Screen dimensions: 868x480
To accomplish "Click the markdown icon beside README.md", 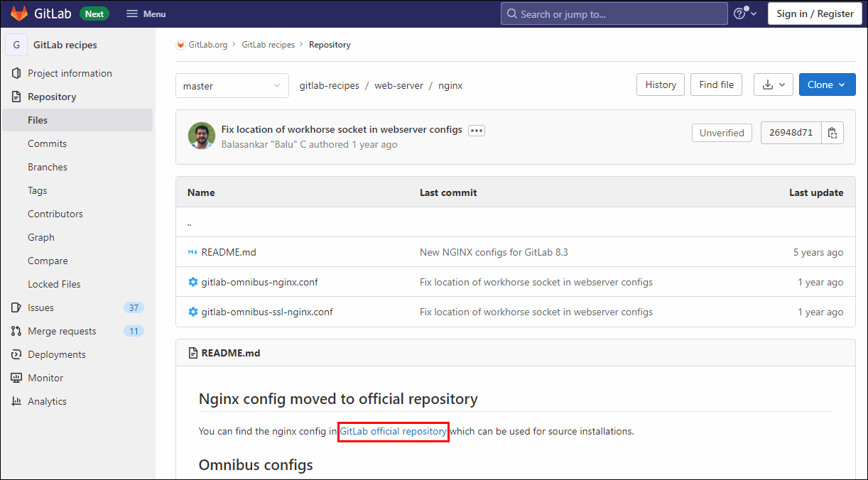I will point(192,252).
